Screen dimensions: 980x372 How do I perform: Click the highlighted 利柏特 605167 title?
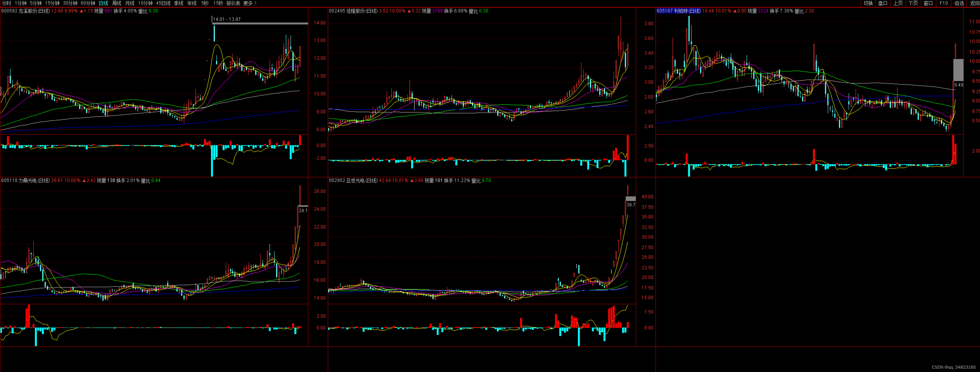[x=678, y=11]
